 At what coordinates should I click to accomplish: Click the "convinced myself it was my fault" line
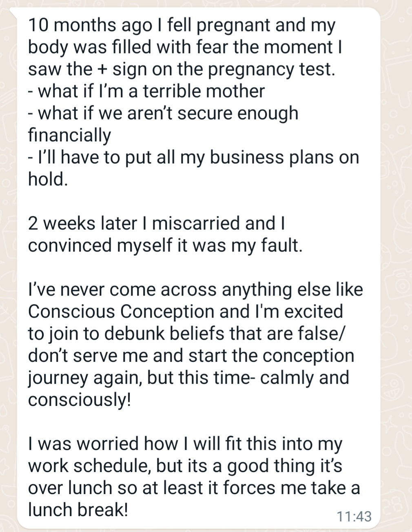[x=165, y=245]
